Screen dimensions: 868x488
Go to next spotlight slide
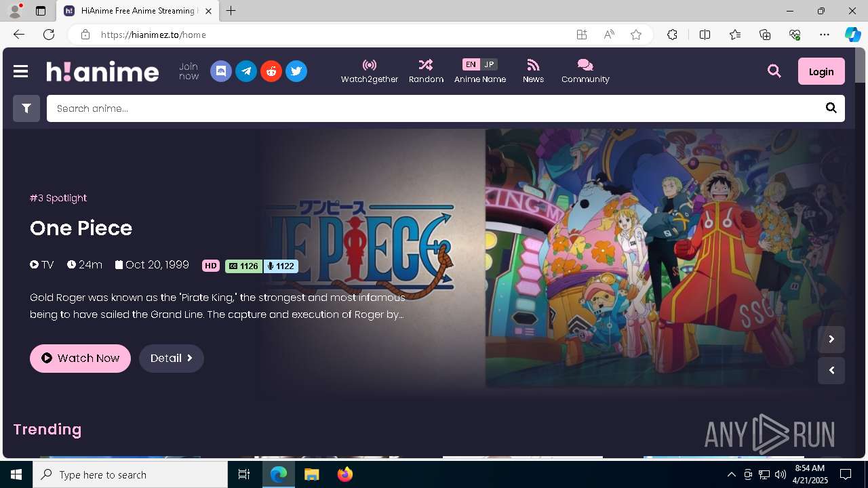(831, 340)
